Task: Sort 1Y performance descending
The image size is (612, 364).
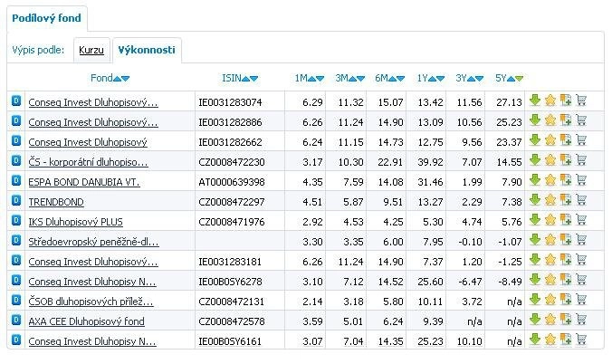Action: tap(441, 79)
